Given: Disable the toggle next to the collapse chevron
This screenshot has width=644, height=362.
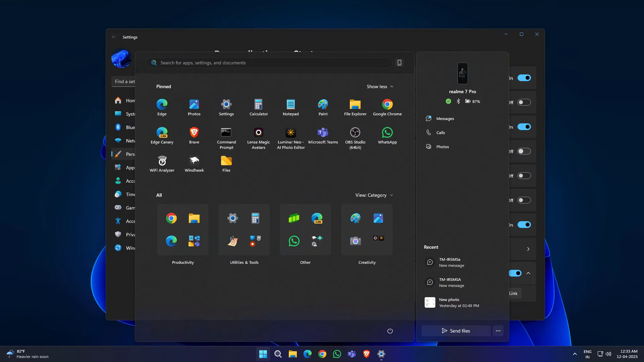Looking at the screenshot, I should [x=515, y=273].
